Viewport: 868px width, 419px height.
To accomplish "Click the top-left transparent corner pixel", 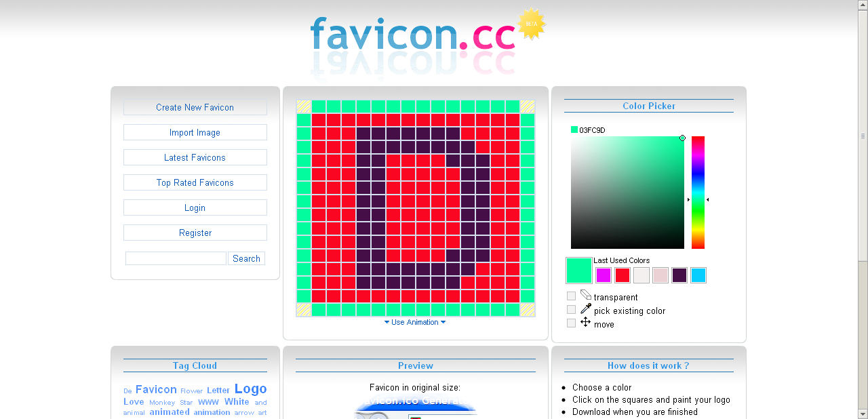I will click(304, 106).
